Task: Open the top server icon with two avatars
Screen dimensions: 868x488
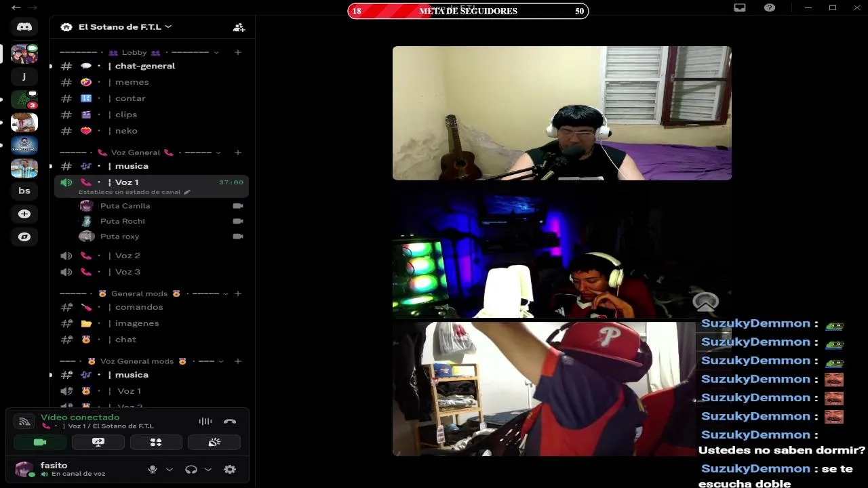Action: (x=24, y=54)
